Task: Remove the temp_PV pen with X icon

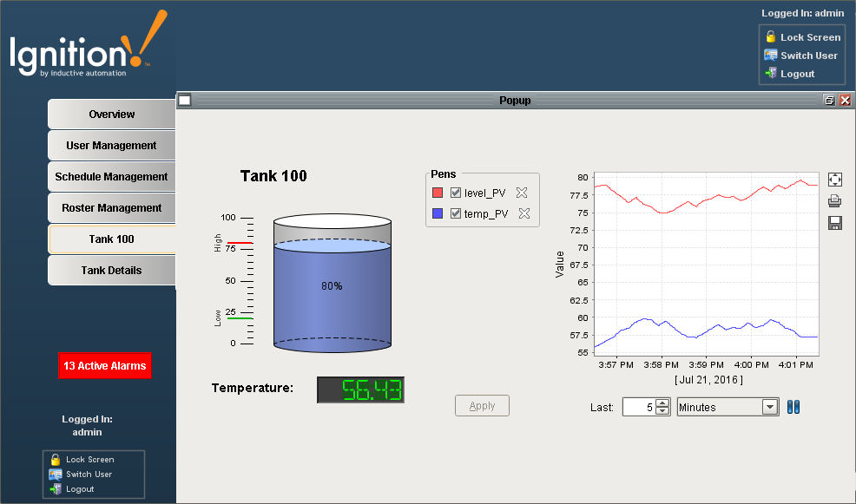Action: click(x=524, y=214)
